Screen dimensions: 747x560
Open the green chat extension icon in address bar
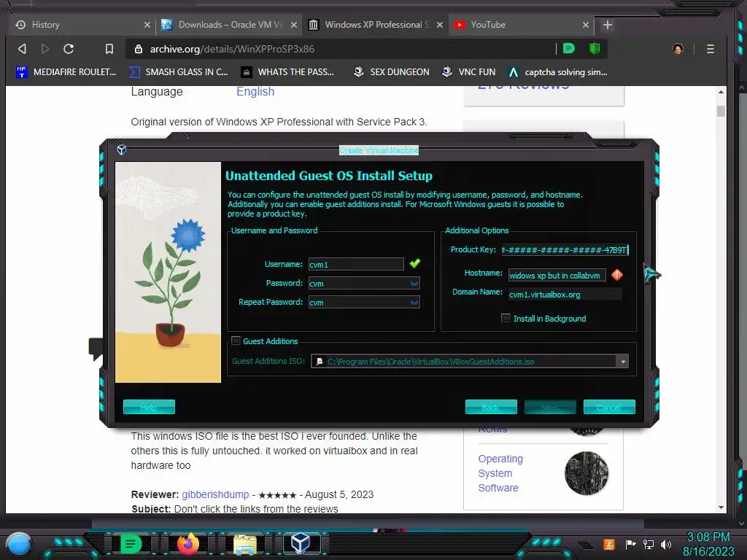[568, 48]
